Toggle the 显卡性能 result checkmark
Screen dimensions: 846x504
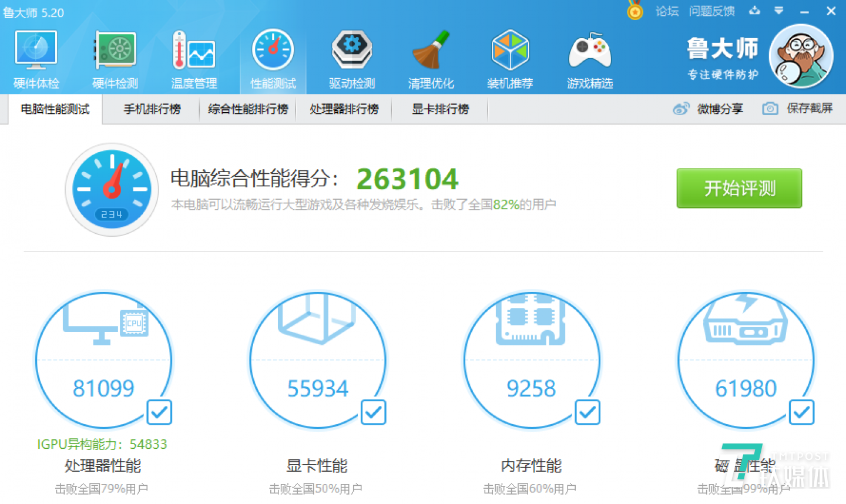coord(373,413)
